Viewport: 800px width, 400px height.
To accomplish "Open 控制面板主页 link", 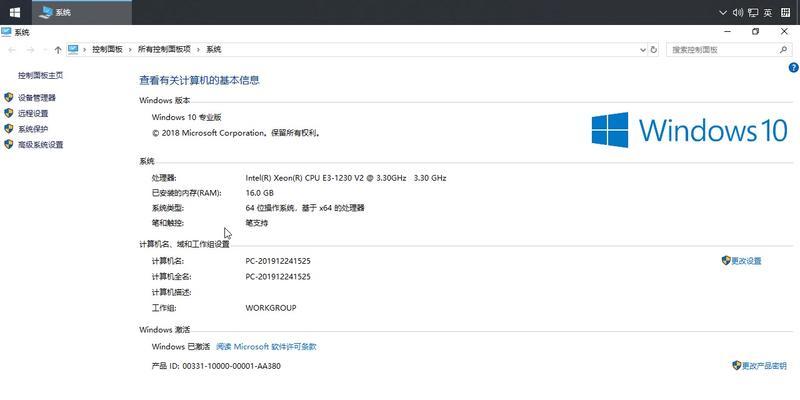I will tap(40, 75).
